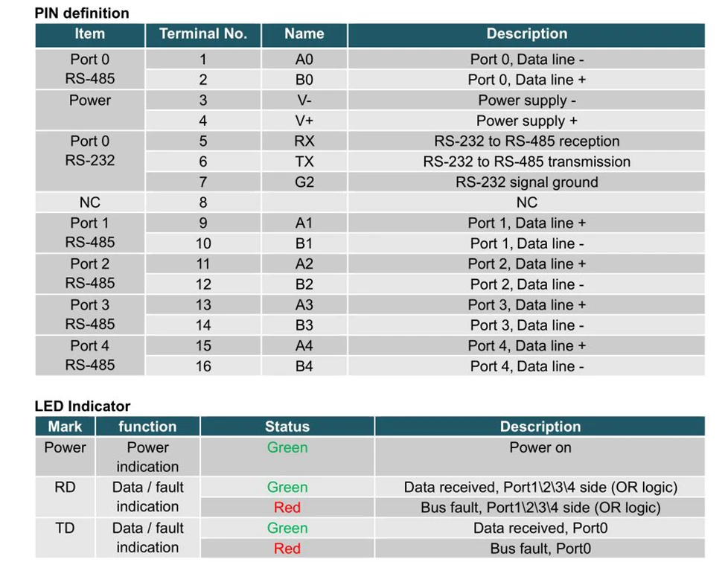Click the B4 name cell
The image size is (728, 565).
point(304,366)
